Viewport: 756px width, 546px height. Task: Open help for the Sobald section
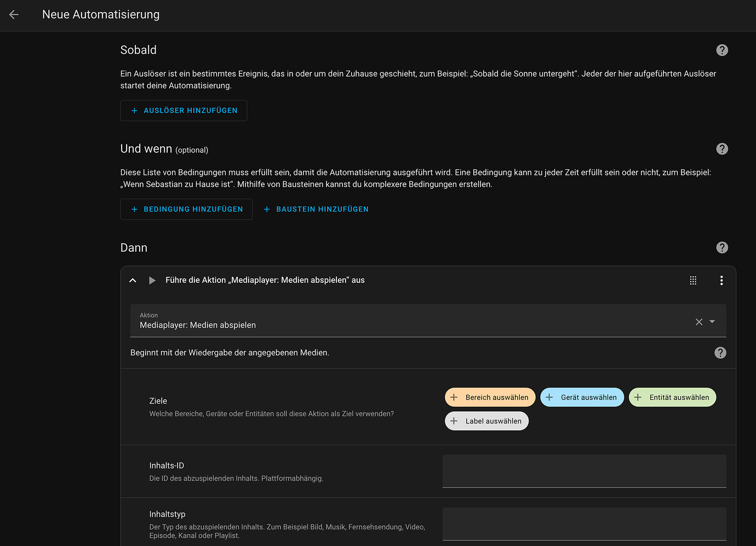(722, 50)
